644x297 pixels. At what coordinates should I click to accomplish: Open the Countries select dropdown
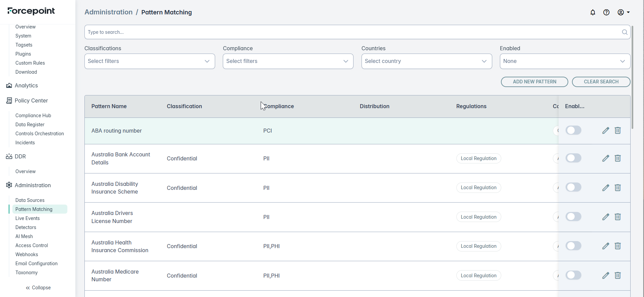pos(426,61)
